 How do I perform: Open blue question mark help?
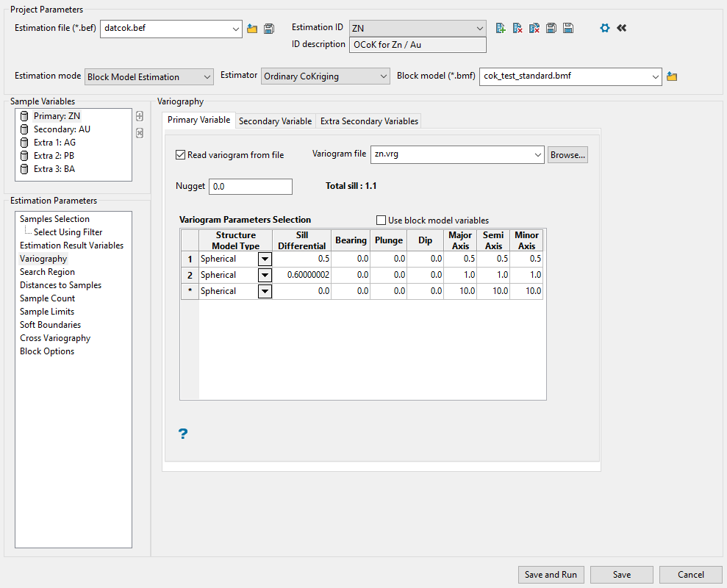coord(183,434)
